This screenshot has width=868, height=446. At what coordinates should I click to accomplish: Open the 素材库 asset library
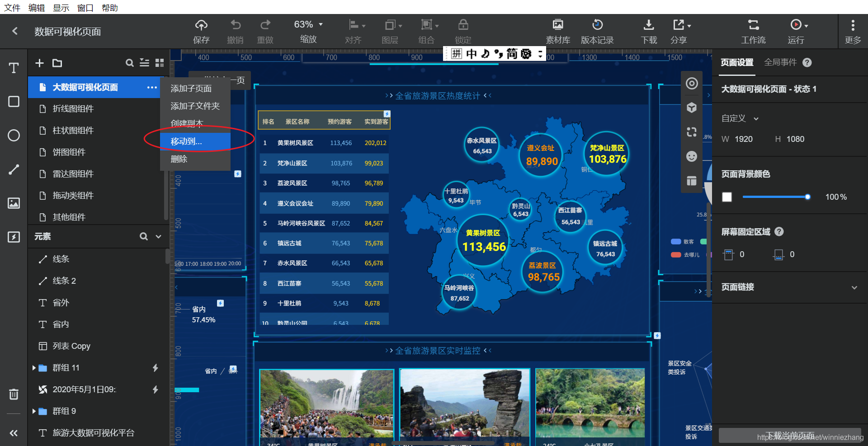pyautogui.click(x=558, y=31)
